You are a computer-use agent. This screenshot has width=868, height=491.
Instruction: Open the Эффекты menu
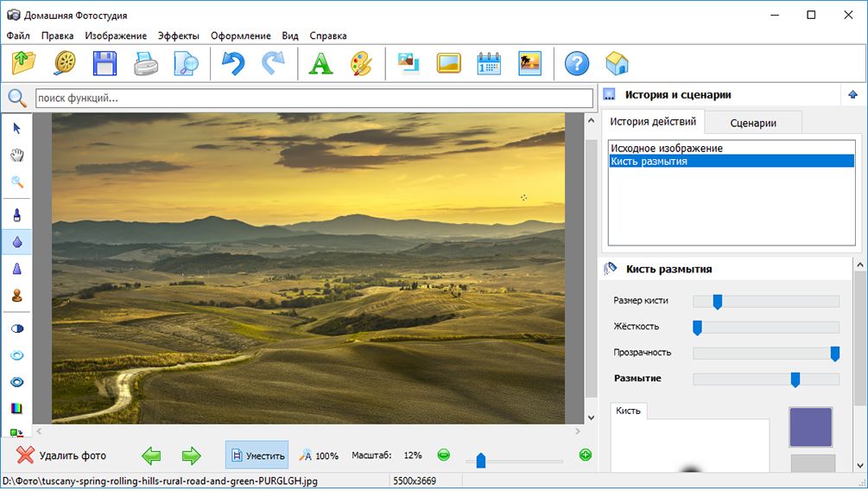click(x=178, y=35)
